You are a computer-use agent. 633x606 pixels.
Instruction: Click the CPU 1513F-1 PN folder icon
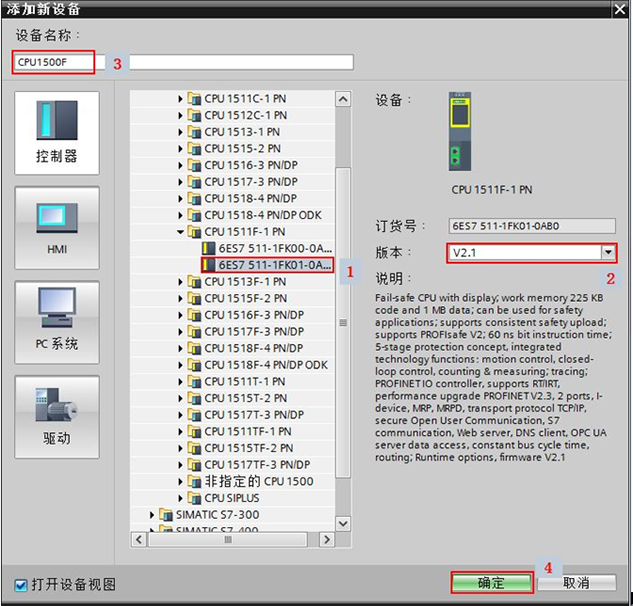click(x=194, y=282)
